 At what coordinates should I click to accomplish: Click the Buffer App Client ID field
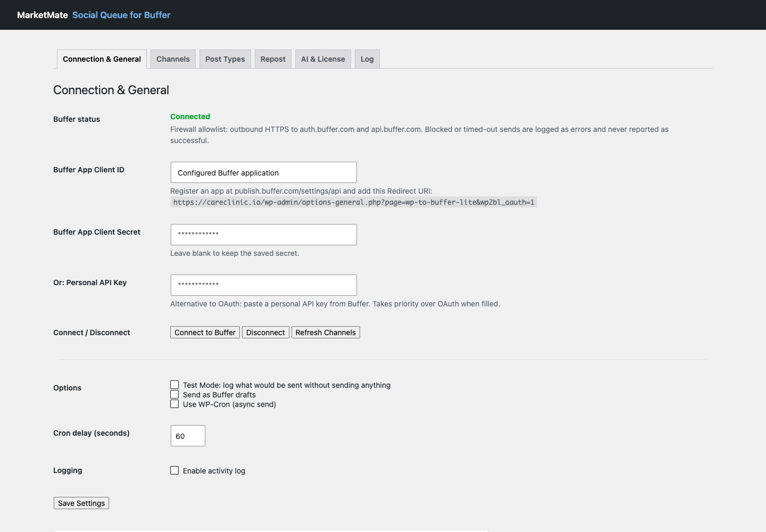pos(263,172)
